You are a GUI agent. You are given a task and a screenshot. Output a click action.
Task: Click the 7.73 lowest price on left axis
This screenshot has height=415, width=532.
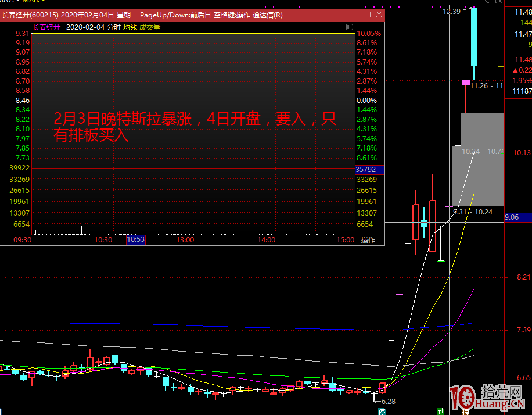click(x=23, y=158)
